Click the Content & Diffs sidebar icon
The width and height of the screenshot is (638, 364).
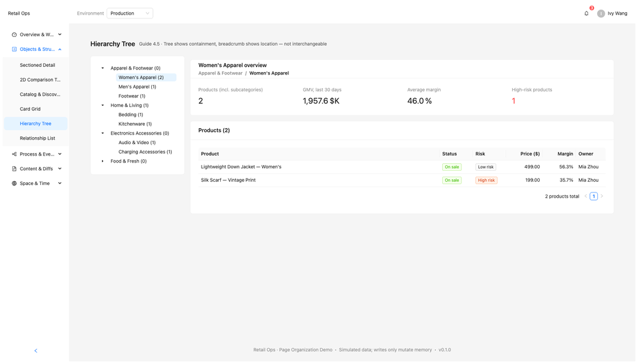14,169
